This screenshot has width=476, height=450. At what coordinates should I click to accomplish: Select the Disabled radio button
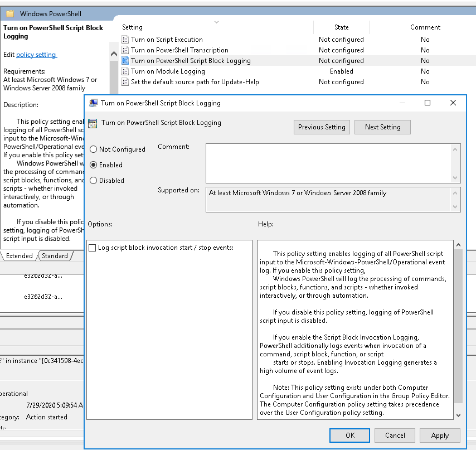tap(94, 181)
